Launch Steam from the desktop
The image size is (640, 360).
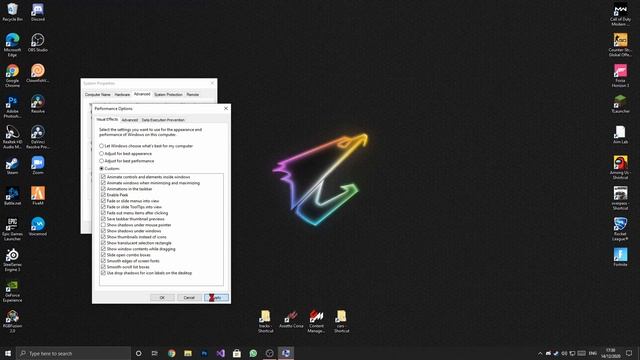(x=12, y=165)
